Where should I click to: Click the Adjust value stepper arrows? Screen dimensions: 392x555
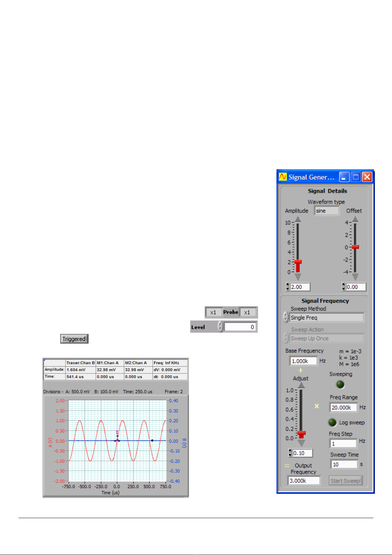[290, 453]
